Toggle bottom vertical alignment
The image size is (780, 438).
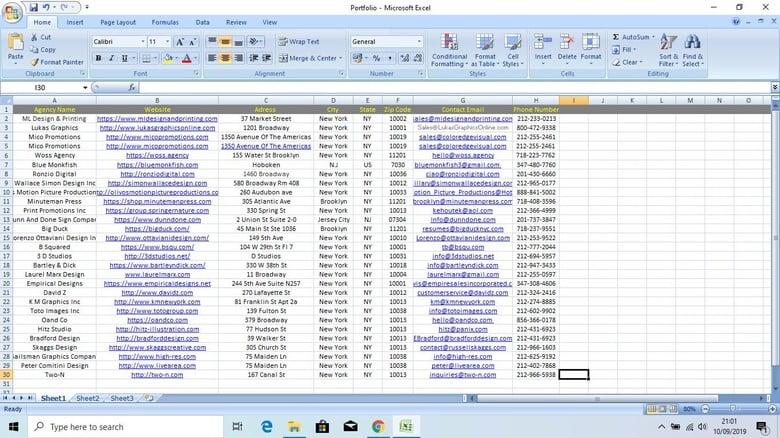(238, 42)
